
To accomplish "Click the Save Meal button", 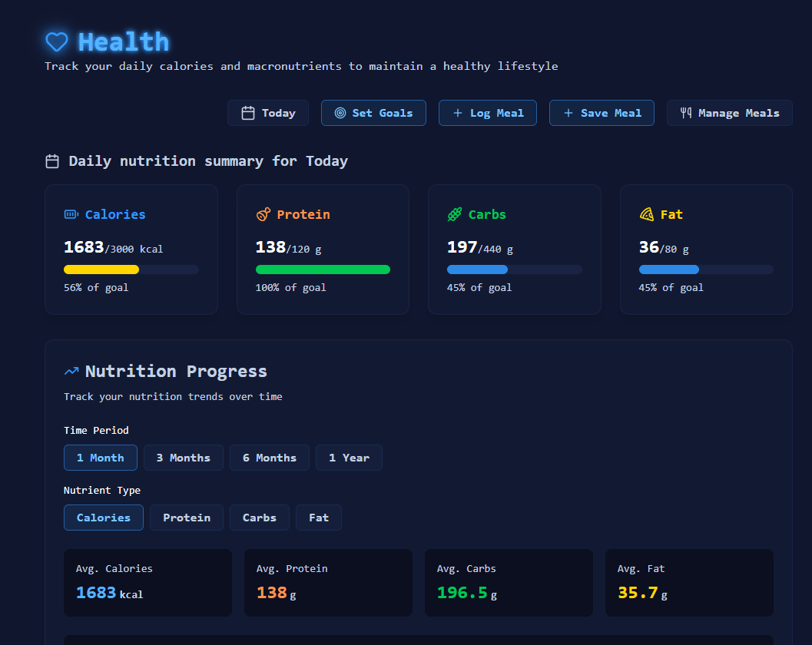I will click(602, 113).
